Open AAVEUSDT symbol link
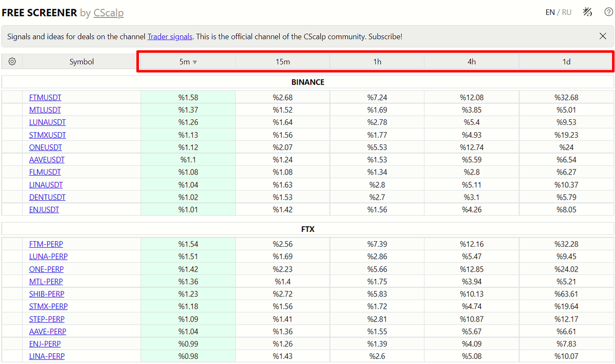 click(x=47, y=160)
